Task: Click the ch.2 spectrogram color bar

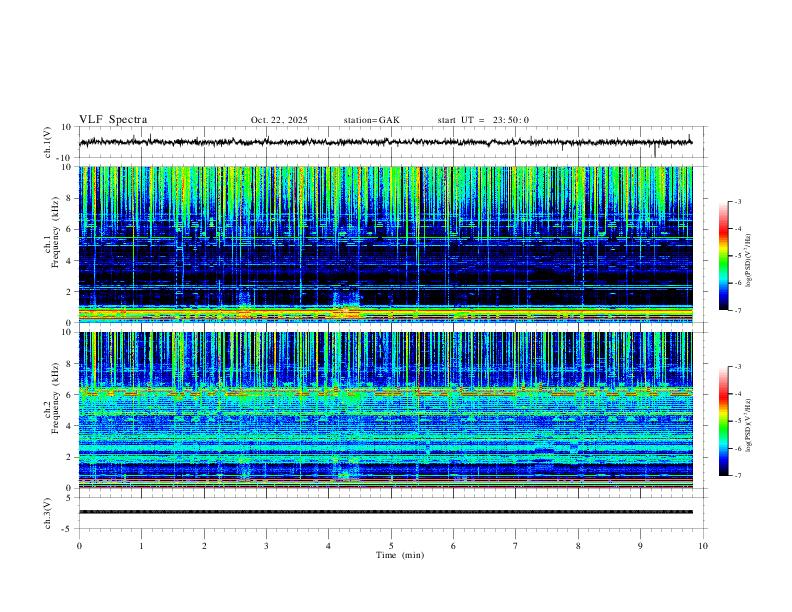Action: pos(723,421)
